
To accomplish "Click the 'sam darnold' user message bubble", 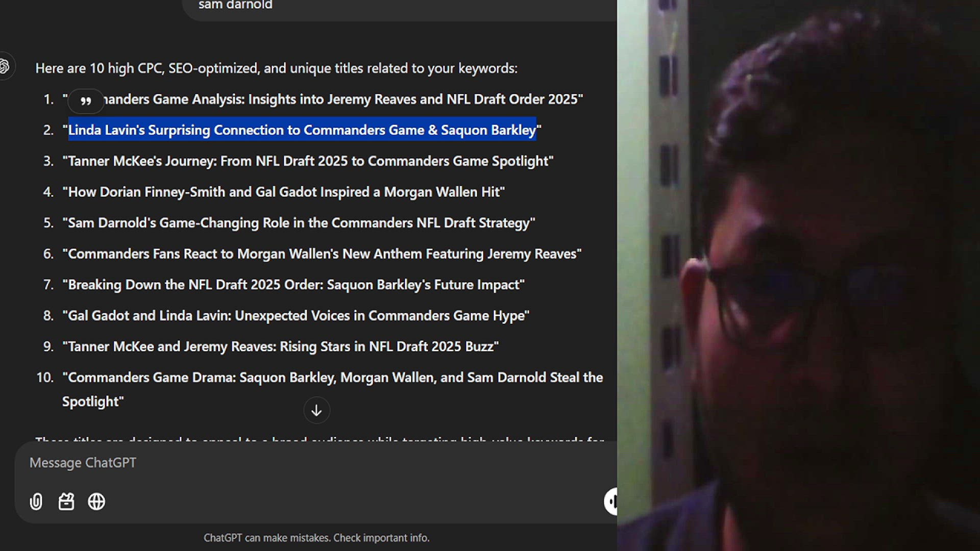I will click(x=235, y=6).
